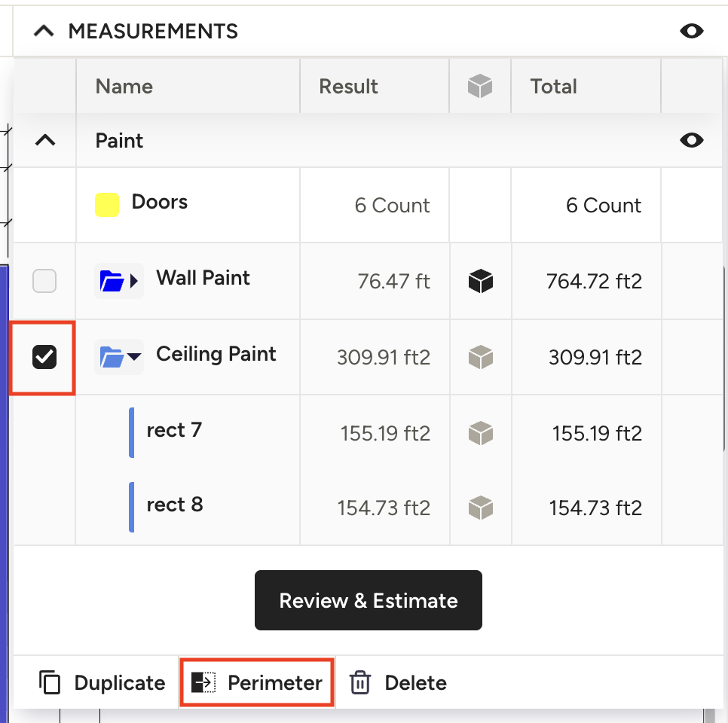Click the cube icon in table header

click(x=480, y=87)
